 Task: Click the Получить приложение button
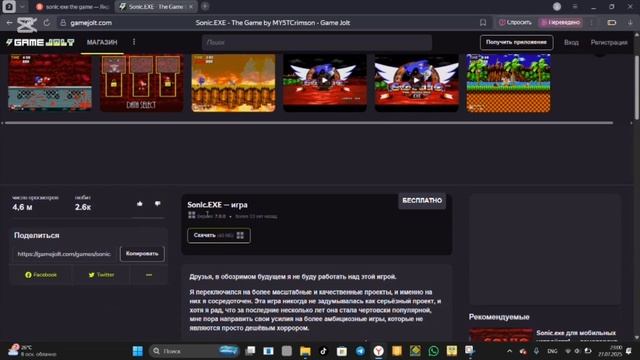(x=516, y=42)
